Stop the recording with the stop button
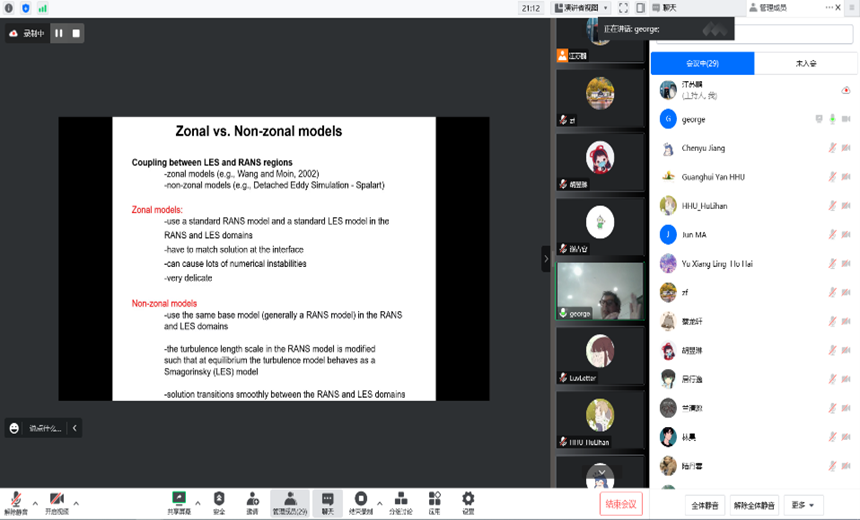The width and height of the screenshot is (860, 520). tap(76, 33)
